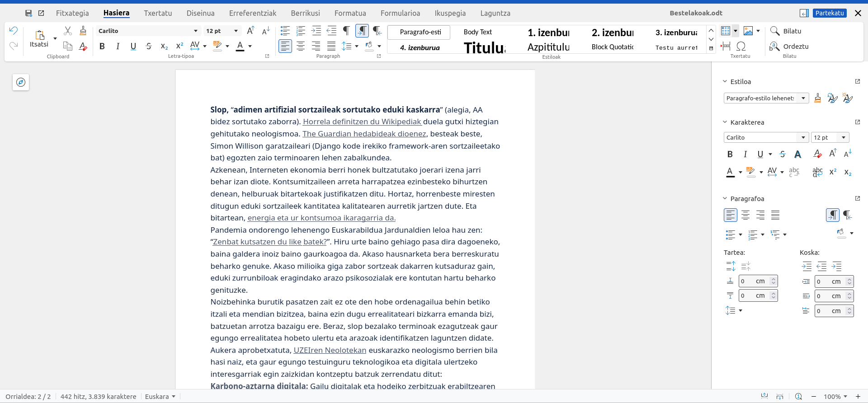Image resolution: width=868 pixels, height=403 pixels.
Task: Click the formatting marks pilcrow icon
Action: pyautogui.click(x=346, y=31)
